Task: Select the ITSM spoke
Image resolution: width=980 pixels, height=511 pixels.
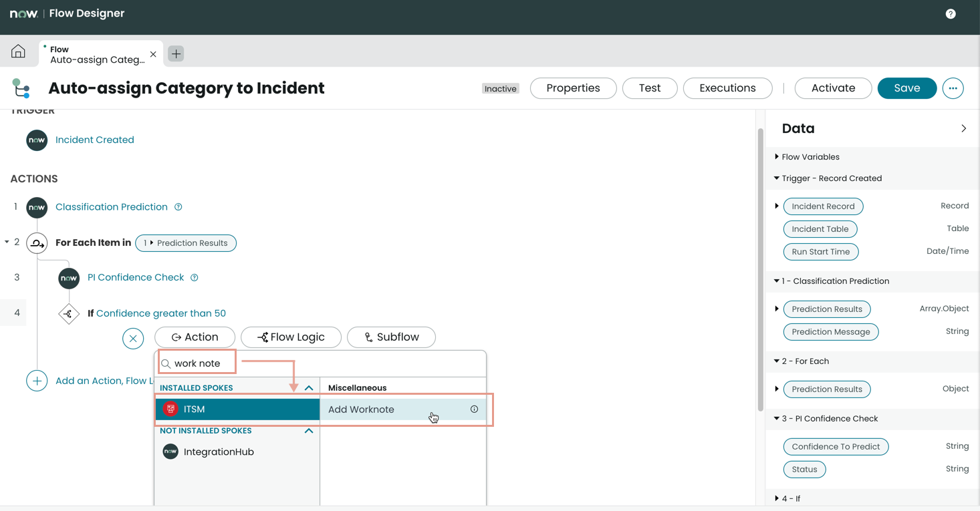Action: [x=237, y=409]
